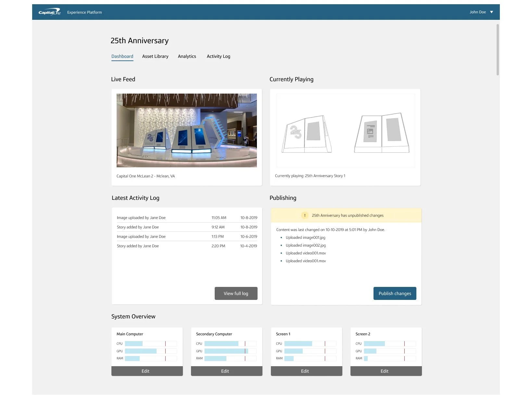Go to the Analytics tab
Viewport: 532px width, 399px height.
click(187, 56)
